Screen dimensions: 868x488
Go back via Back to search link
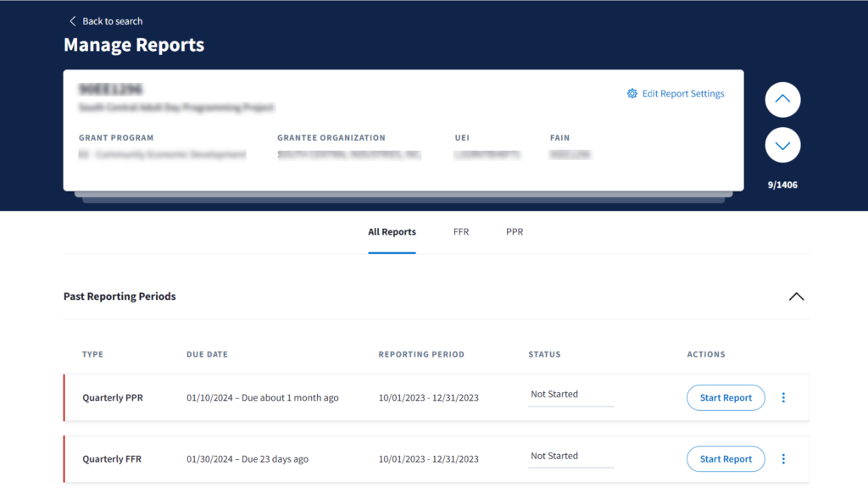coord(112,21)
